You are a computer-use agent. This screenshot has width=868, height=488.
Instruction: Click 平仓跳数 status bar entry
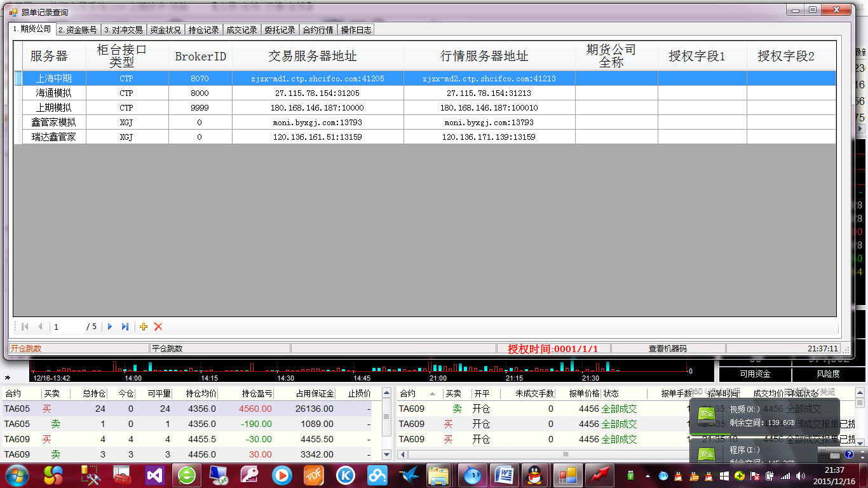click(220, 348)
